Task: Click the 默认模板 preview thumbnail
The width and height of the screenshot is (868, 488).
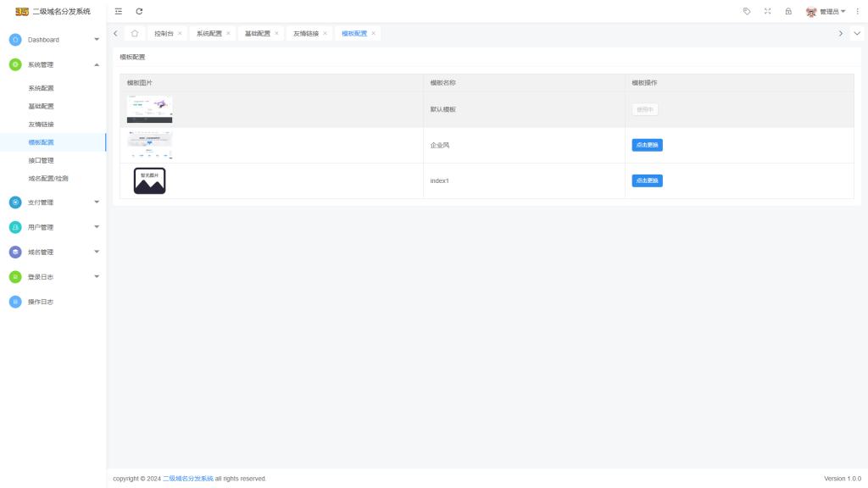Action: 149,109
